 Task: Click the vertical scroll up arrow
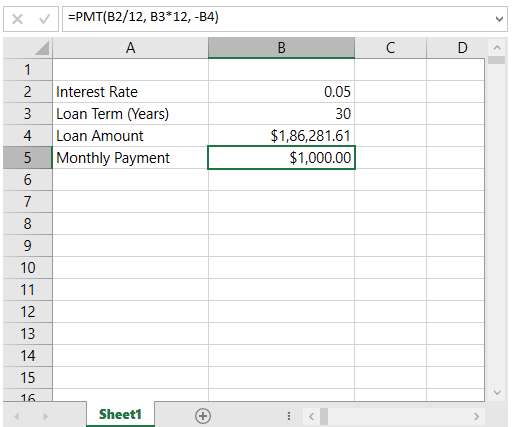tap(497, 48)
